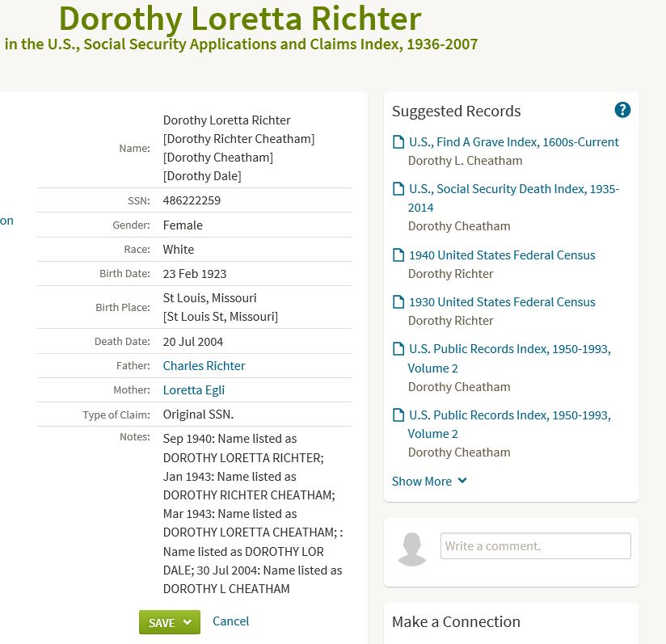666x644 pixels.
Task: Open U.S., Social Security Death Index link
Action: point(513,198)
